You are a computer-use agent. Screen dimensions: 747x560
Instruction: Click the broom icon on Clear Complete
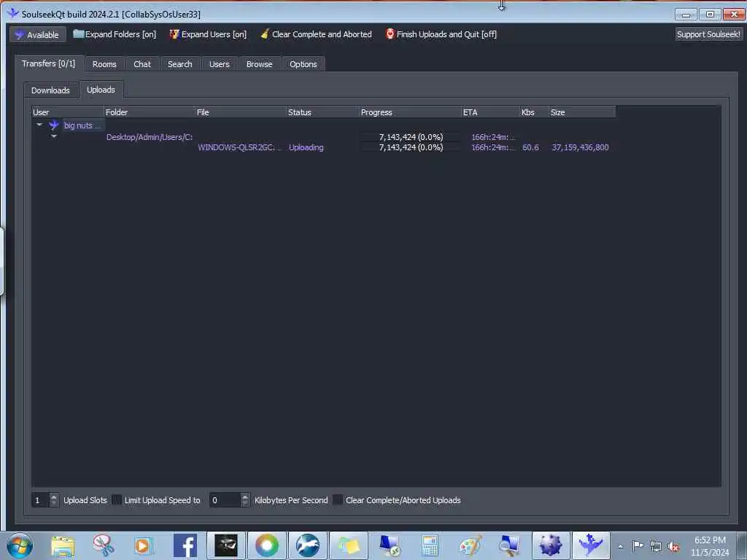pyautogui.click(x=265, y=34)
